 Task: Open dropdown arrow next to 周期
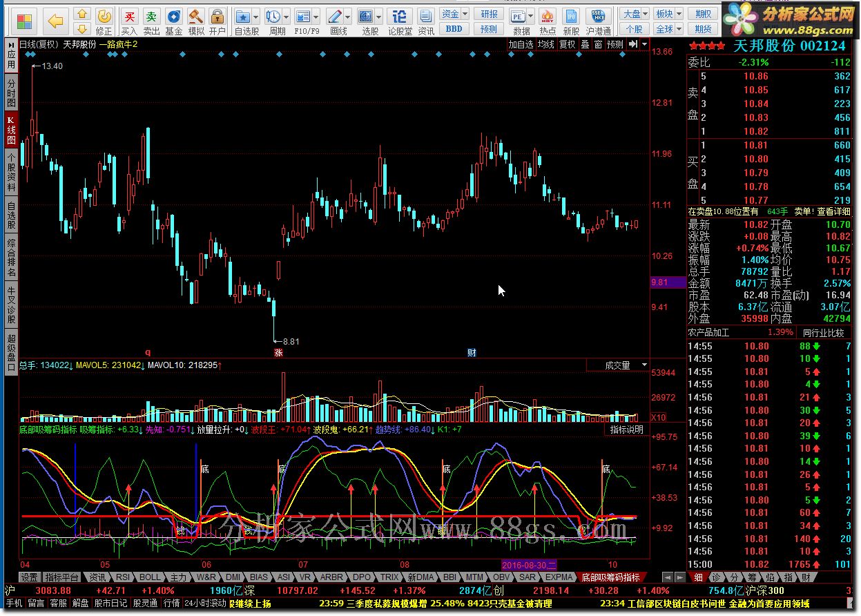pyautogui.click(x=286, y=17)
